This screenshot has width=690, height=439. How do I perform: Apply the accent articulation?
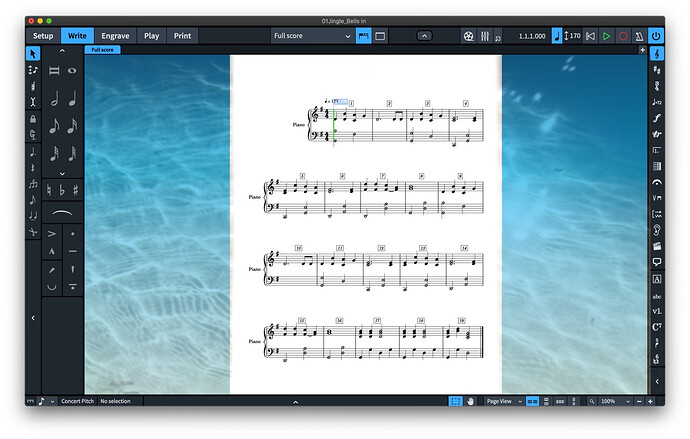[x=52, y=234]
